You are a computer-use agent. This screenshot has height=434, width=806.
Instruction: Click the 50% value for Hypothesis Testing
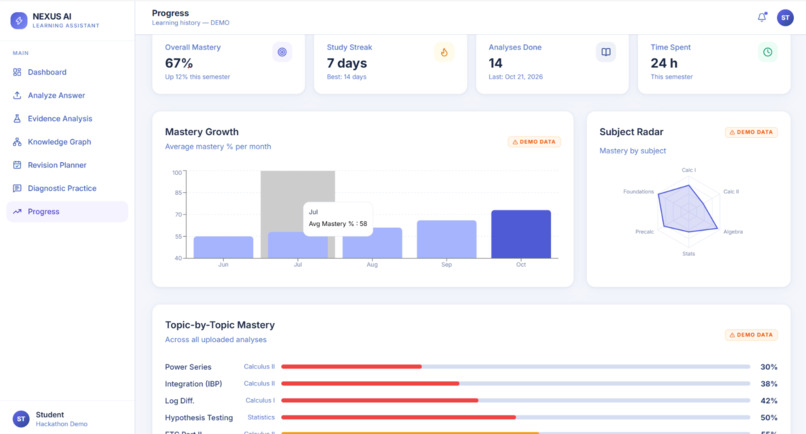[x=768, y=418]
